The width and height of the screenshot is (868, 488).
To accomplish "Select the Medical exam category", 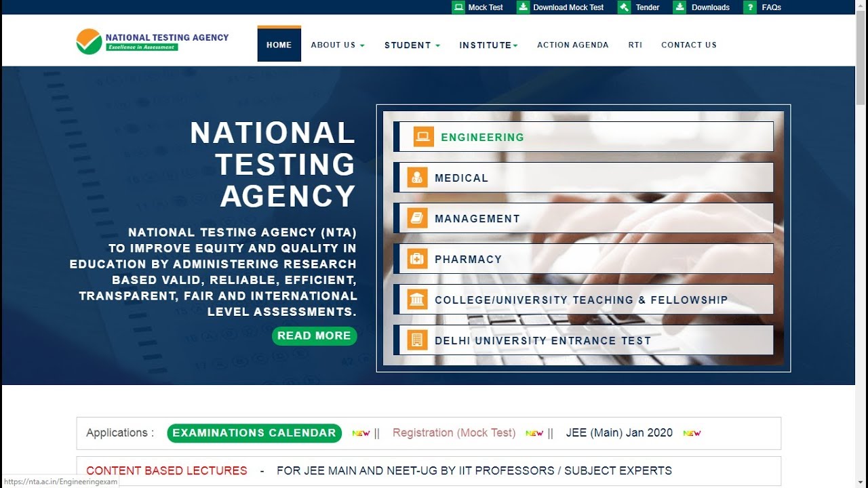I will [x=583, y=178].
